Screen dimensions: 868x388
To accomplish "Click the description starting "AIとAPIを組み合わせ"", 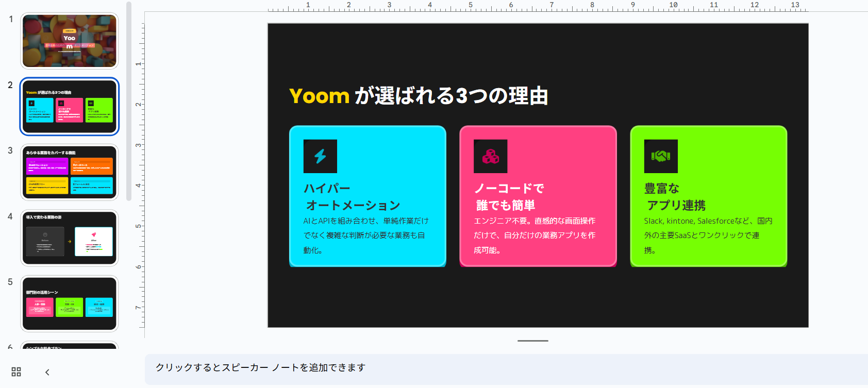I will click(366, 235).
